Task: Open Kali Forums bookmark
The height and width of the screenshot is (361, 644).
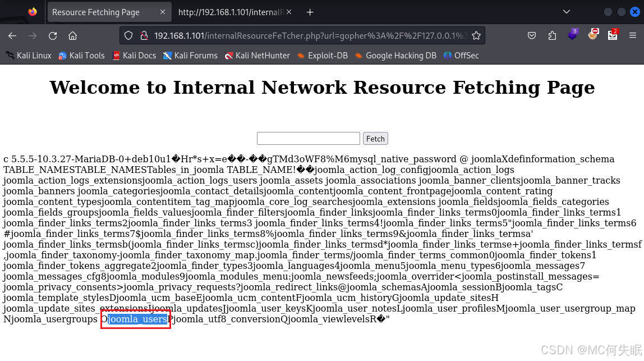Action: pyautogui.click(x=190, y=56)
